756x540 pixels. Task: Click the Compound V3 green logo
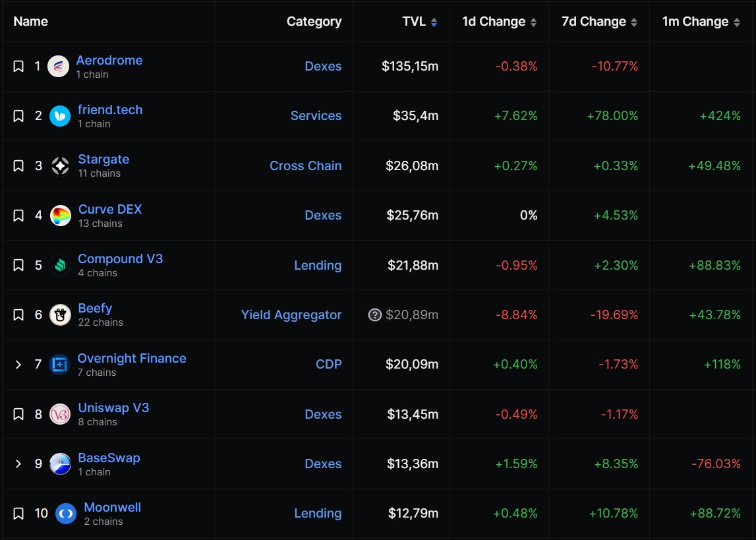tap(60, 266)
